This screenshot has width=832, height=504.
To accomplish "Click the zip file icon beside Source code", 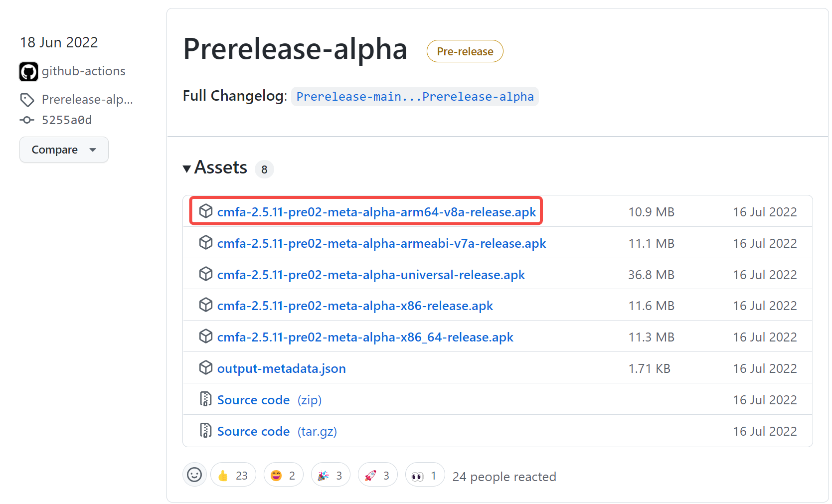I will [x=205, y=399].
